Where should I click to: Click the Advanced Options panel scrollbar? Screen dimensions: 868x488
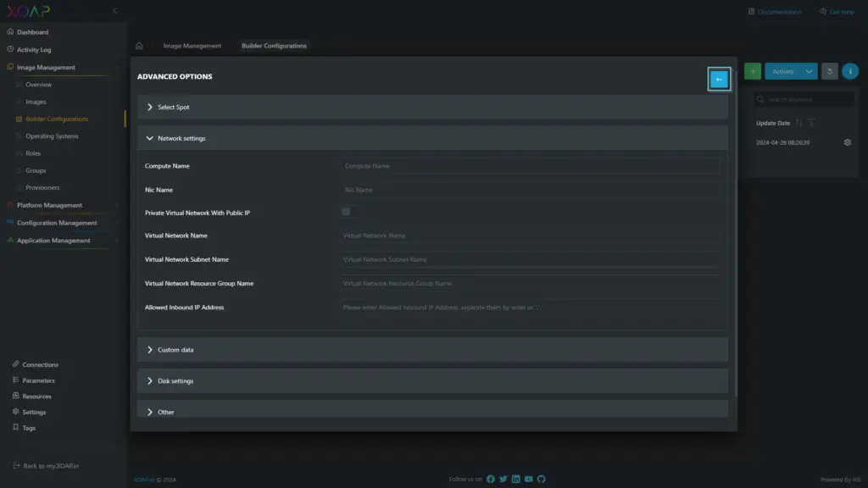[x=736, y=234]
